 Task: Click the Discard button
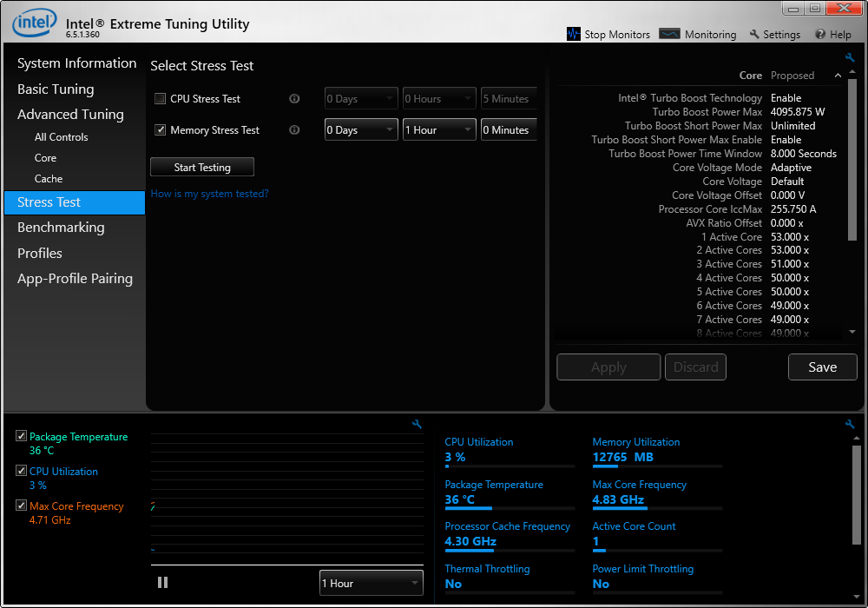click(695, 367)
